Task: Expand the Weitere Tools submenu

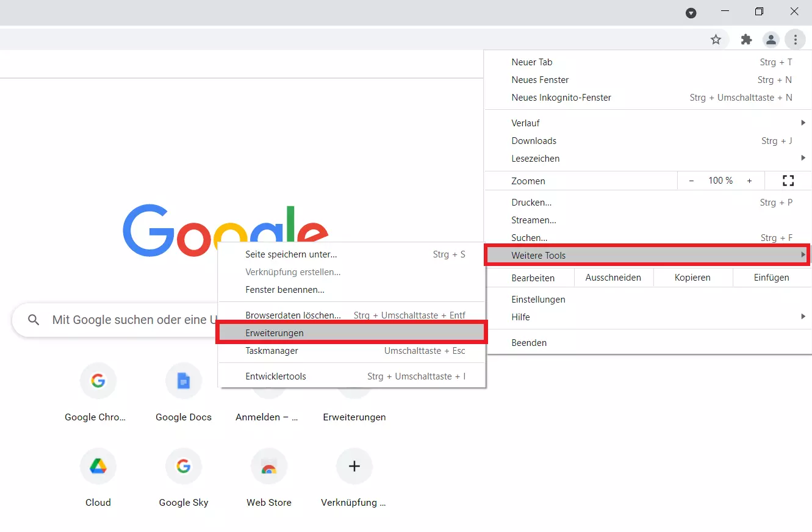Action: pos(648,255)
